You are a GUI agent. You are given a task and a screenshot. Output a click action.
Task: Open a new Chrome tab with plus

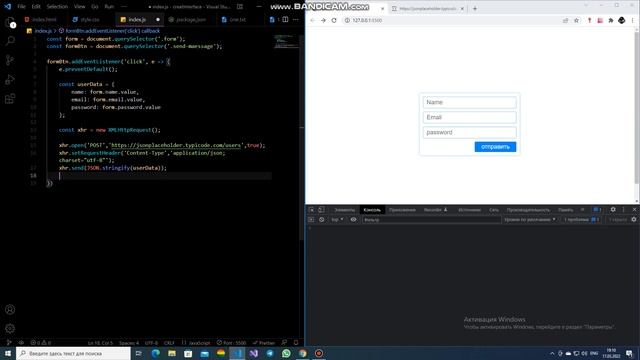pos(475,8)
